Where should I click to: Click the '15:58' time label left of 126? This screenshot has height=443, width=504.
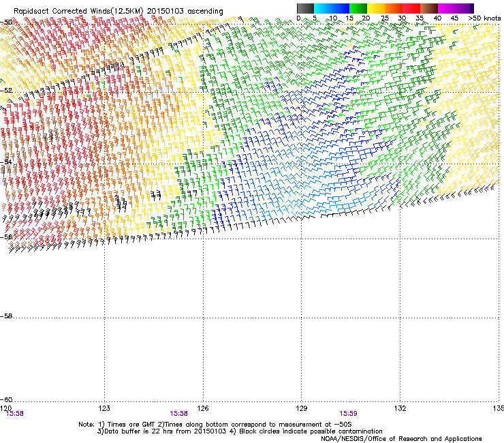pos(178,414)
